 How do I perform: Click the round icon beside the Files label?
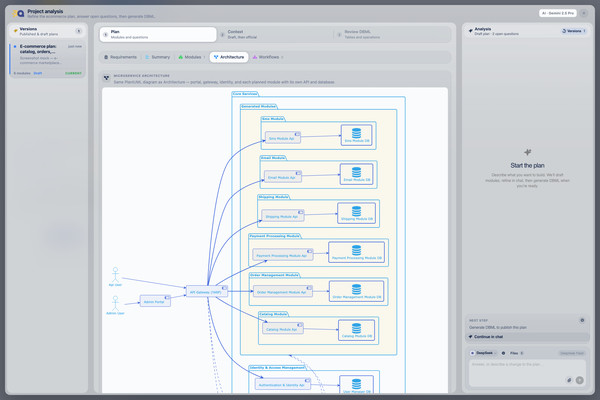[x=504, y=353]
